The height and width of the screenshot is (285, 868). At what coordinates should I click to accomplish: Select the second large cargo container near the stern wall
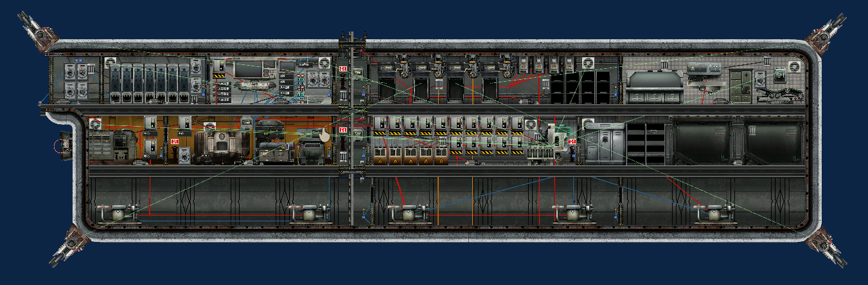[774, 142]
